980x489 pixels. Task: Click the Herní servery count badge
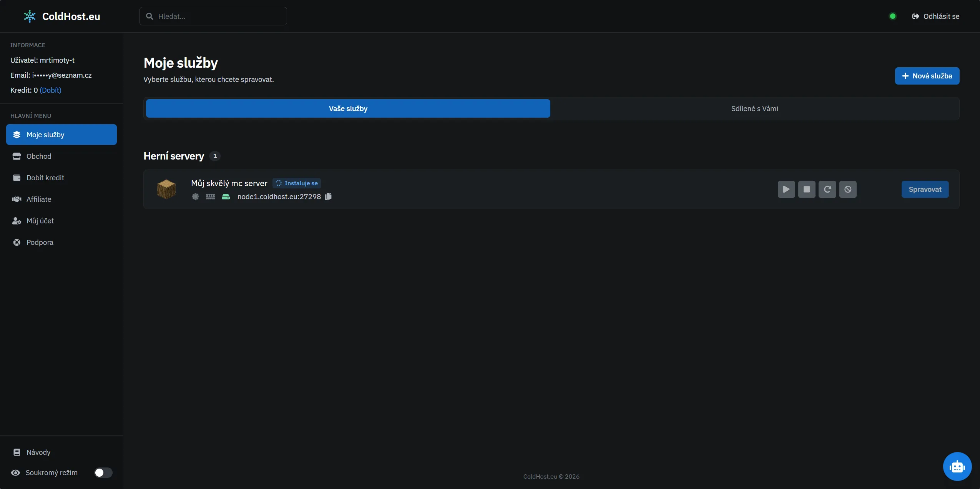[x=215, y=156]
